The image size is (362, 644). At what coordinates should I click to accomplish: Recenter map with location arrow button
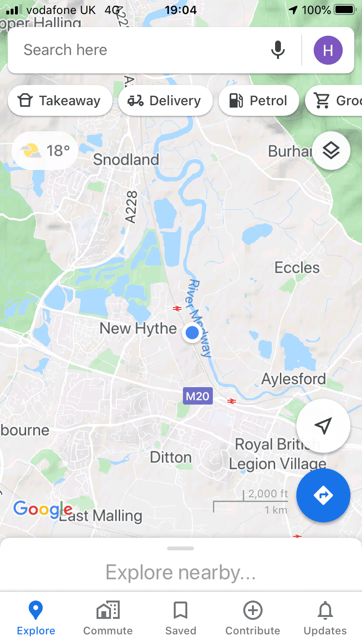[x=323, y=425]
